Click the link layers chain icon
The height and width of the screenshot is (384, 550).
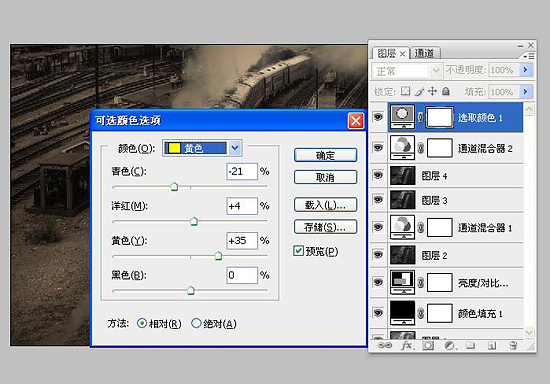(x=385, y=345)
